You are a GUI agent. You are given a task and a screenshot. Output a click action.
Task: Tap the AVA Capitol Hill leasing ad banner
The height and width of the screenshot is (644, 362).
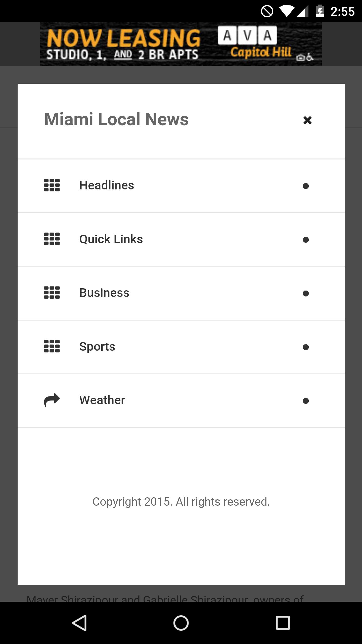(181, 44)
